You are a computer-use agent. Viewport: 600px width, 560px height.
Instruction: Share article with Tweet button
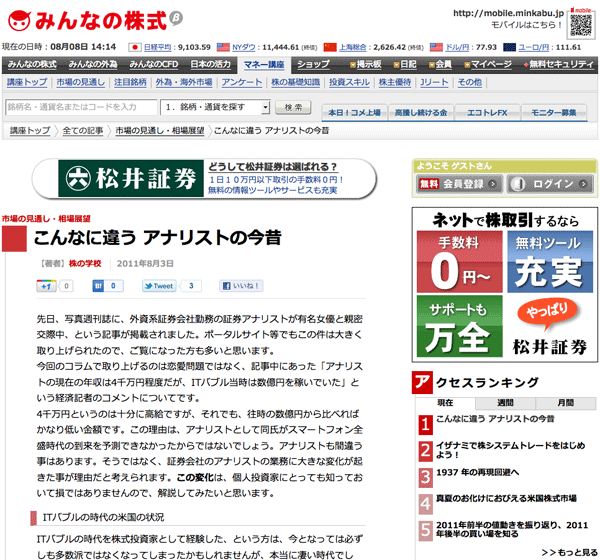click(160, 286)
